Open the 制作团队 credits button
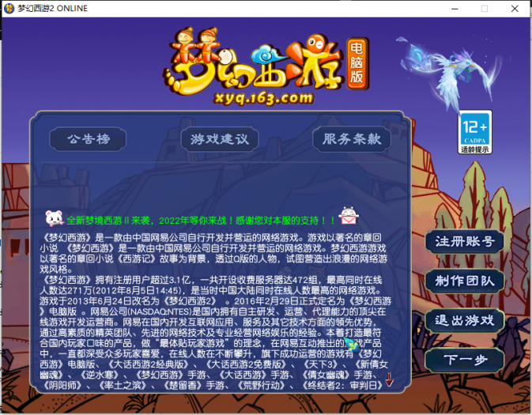The width and height of the screenshot is (532, 415). pyautogui.click(x=465, y=281)
